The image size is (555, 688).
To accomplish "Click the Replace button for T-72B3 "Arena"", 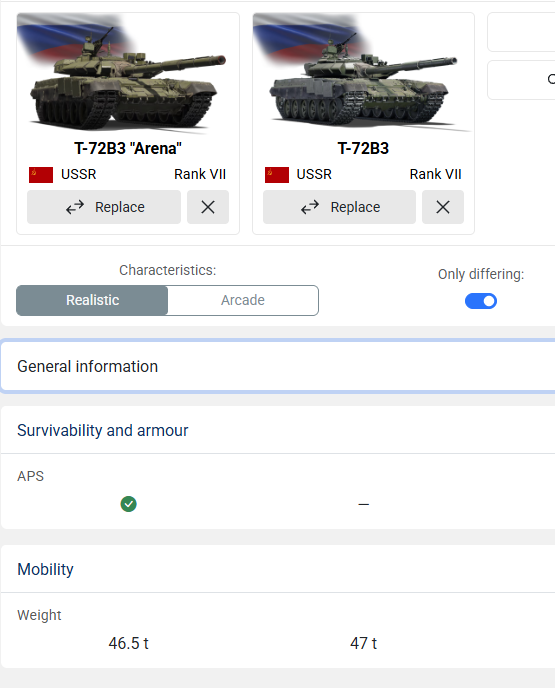I will [x=104, y=207].
